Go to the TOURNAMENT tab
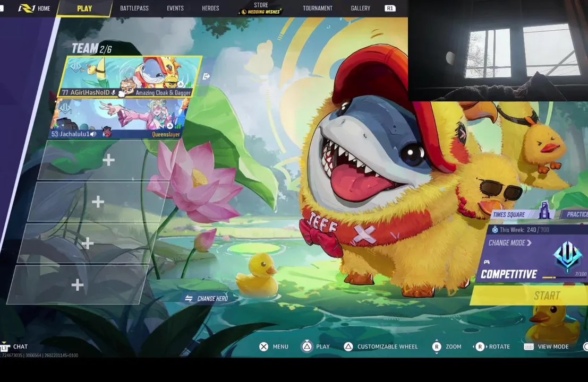588x382 pixels. (x=318, y=8)
